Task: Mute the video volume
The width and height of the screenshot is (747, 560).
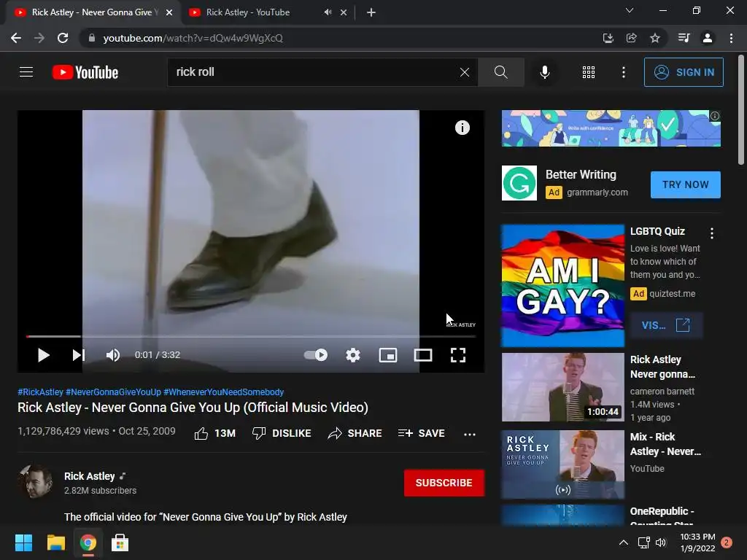Action: [113, 355]
